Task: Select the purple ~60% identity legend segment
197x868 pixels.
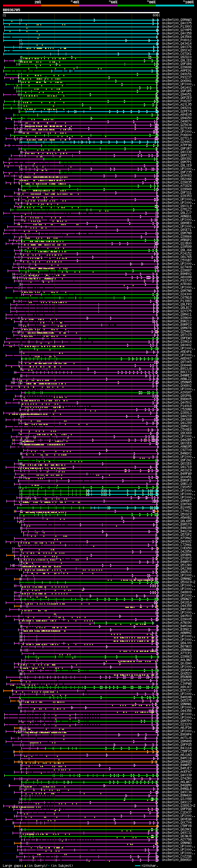Action: click(x=99, y=6)
